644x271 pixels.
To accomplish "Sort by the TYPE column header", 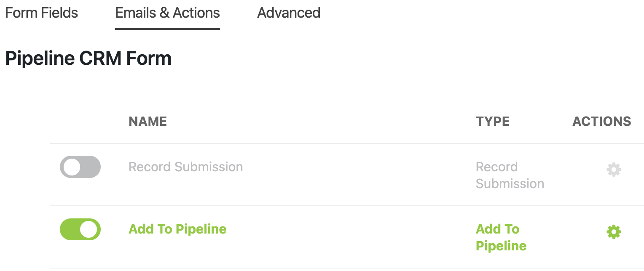I will [492, 122].
